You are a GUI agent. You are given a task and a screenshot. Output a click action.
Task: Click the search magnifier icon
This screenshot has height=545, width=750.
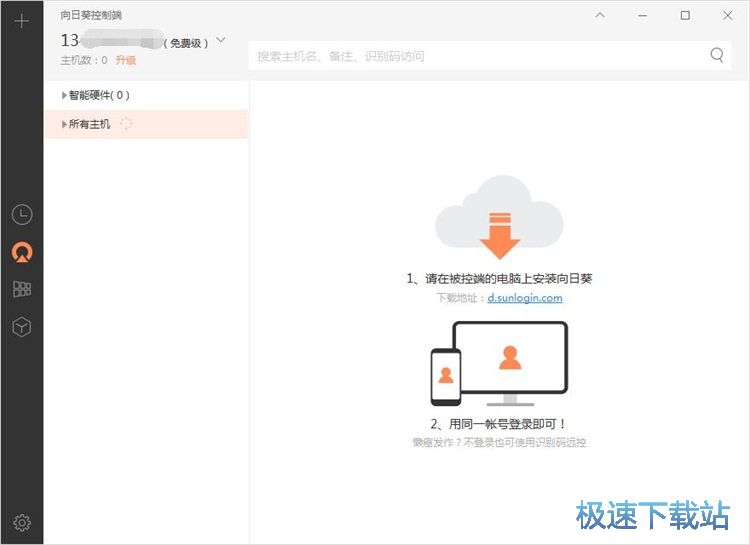pyautogui.click(x=717, y=55)
